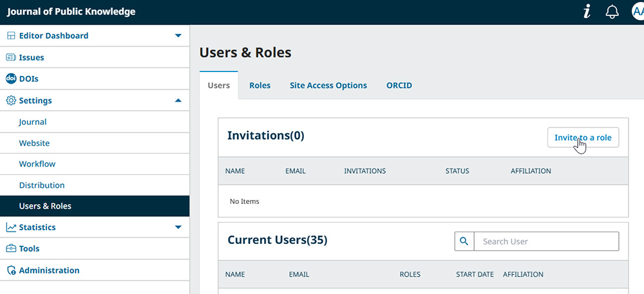This screenshot has width=644, height=294.
Task: Click the Current Users(35) heading
Action: pyautogui.click(x=277, y=240)
